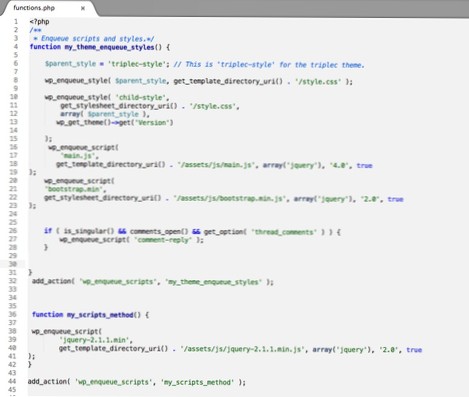469x397 pixels.
Task: Click the 'comment-reply' string
Action: (163, 240)
